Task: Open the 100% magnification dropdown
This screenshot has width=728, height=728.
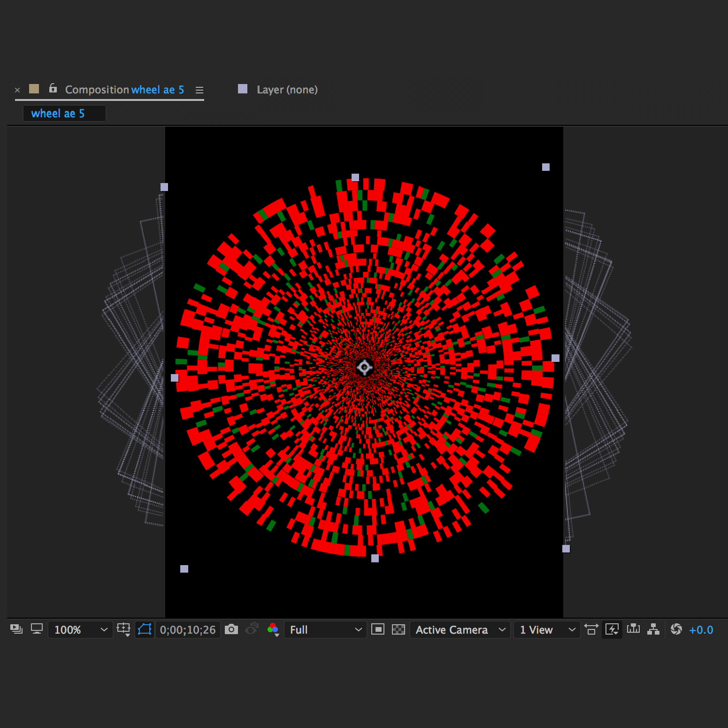Action: point(80,629)
